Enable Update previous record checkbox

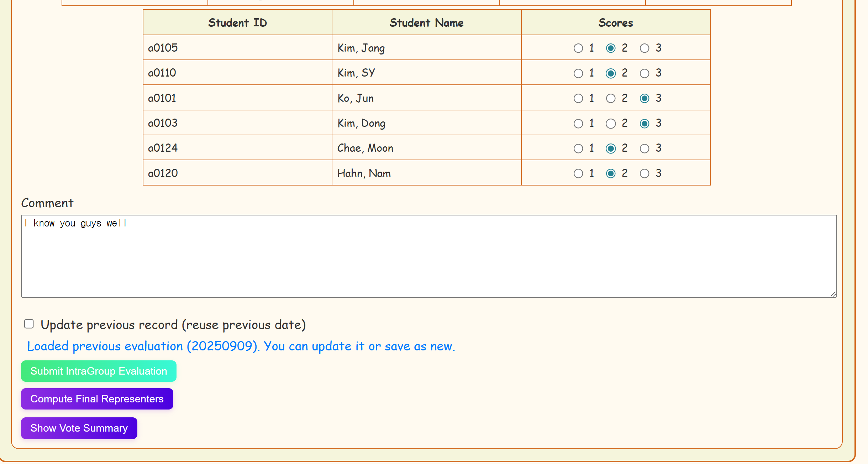coord(29,324)
